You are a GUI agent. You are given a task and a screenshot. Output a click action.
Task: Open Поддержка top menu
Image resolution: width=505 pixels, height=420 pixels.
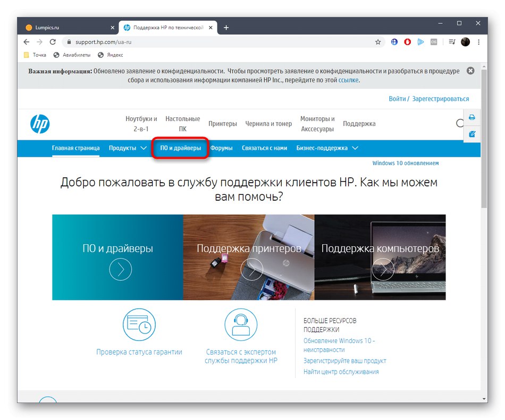[359, 124]
